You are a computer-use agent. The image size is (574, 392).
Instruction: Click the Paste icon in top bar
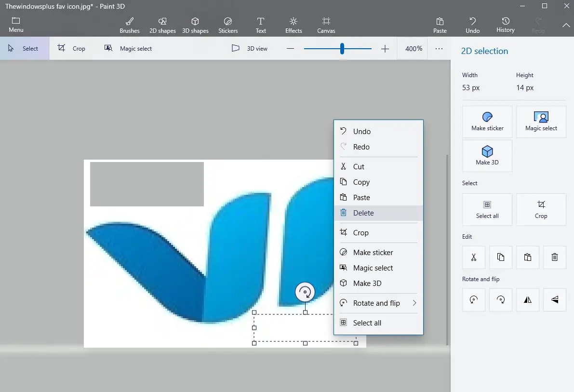[440, 25]
